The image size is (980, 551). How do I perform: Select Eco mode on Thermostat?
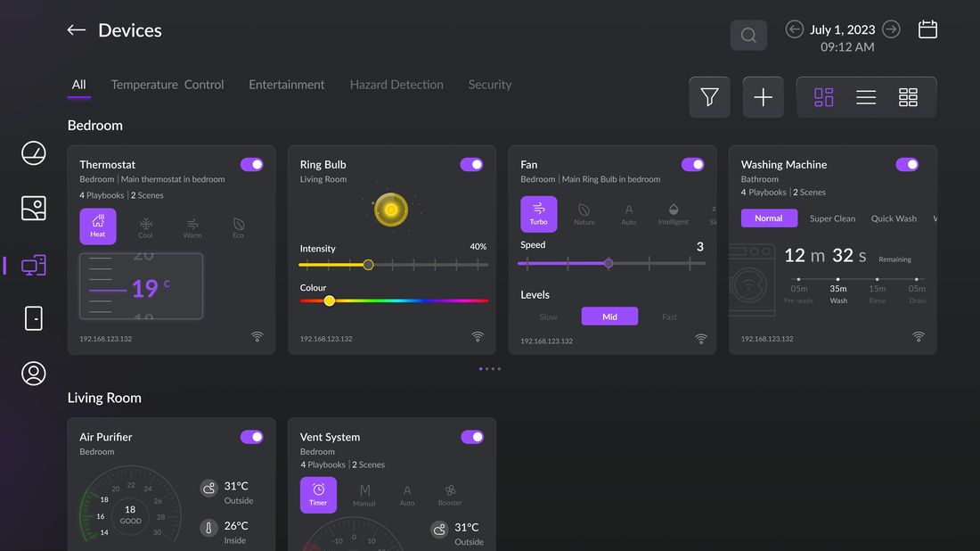[238, 227]
